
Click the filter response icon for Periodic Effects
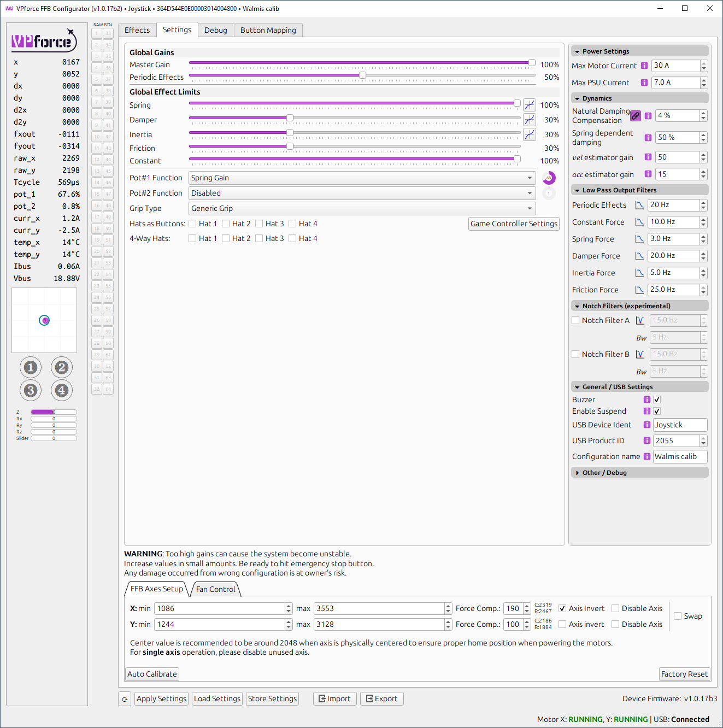point(639,204)
